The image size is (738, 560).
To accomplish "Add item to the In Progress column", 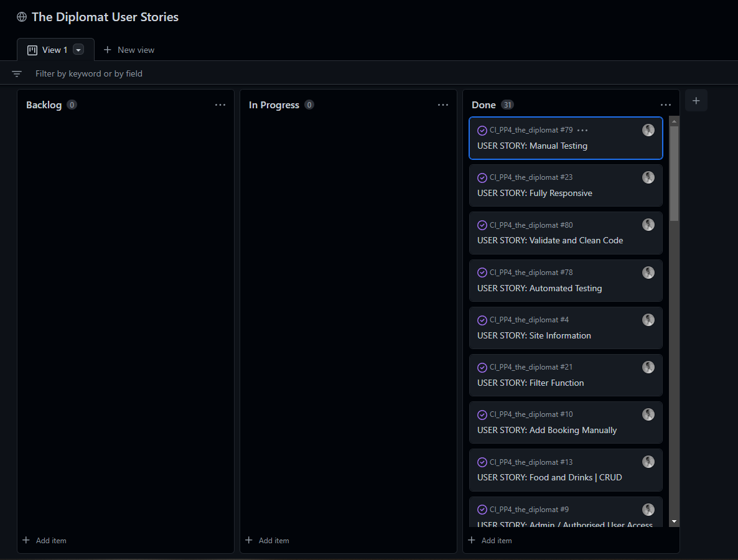I will point(268,540).
